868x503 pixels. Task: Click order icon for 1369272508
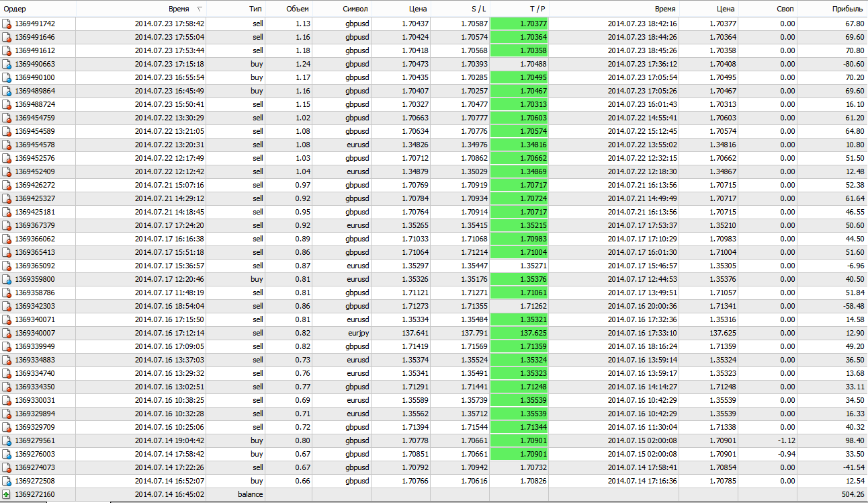coord(7,481)
